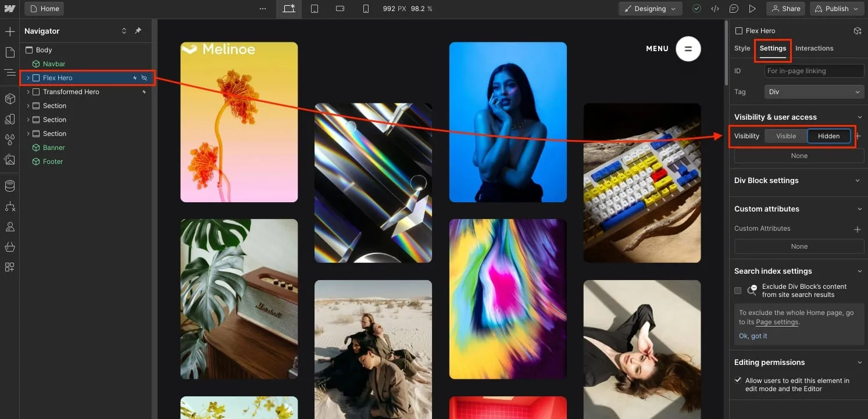Open the comments icon
The width and height of the screenshot is (868, 419).
coord(734,9)
